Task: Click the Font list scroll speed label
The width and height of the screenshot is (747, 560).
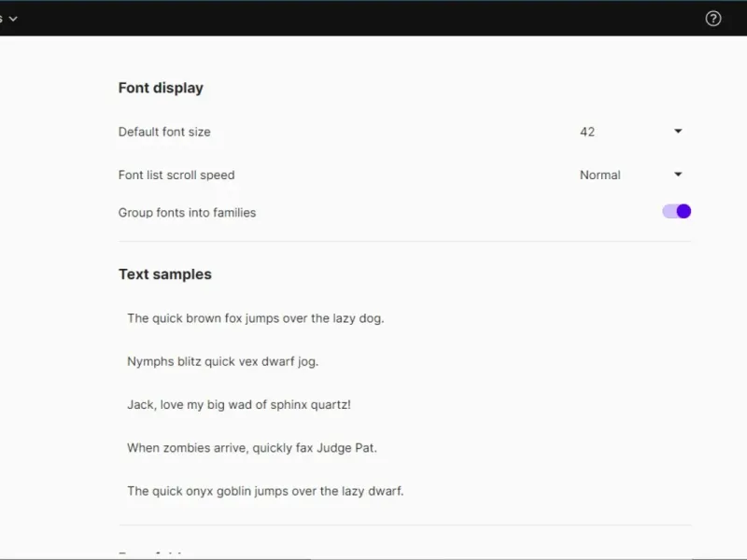Action: tap(176, 175)
